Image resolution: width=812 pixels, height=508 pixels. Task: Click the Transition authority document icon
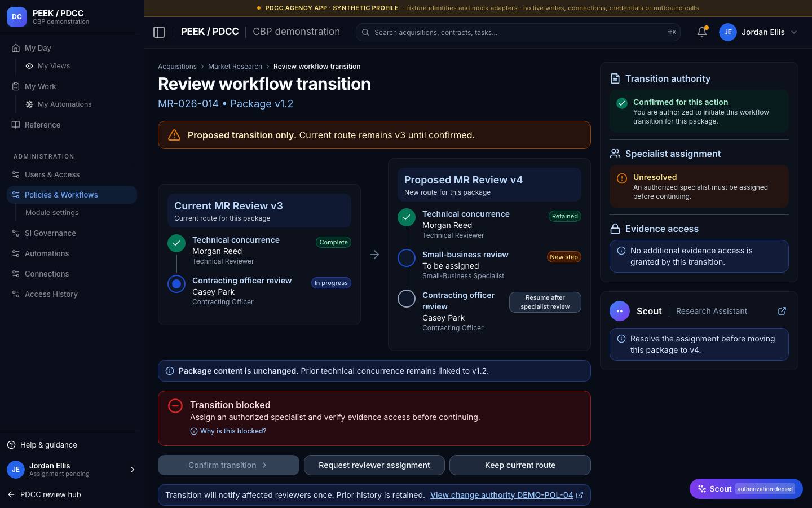(615, 79)
